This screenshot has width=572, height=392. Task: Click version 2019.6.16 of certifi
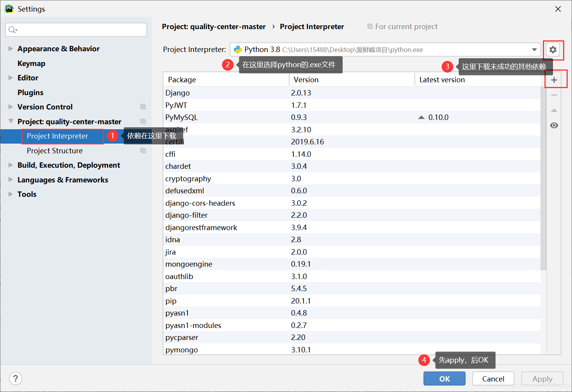[x=308, y=142]
